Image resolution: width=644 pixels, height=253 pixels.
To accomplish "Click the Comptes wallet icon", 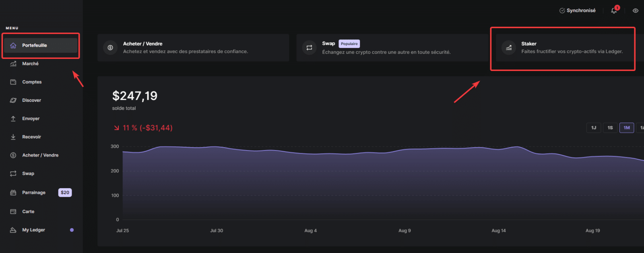I will tap(13, 82).
